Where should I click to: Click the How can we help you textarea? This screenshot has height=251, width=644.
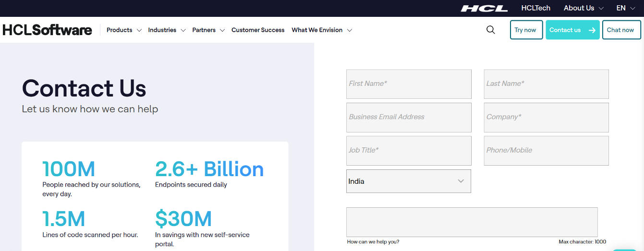[x=472, y=222]
